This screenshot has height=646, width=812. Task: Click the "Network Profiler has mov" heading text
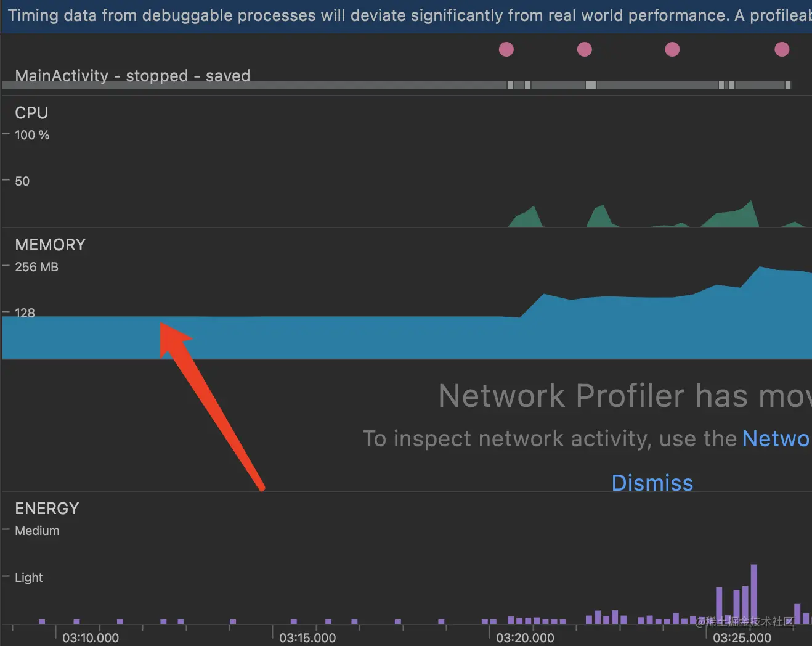coord(625,395)
